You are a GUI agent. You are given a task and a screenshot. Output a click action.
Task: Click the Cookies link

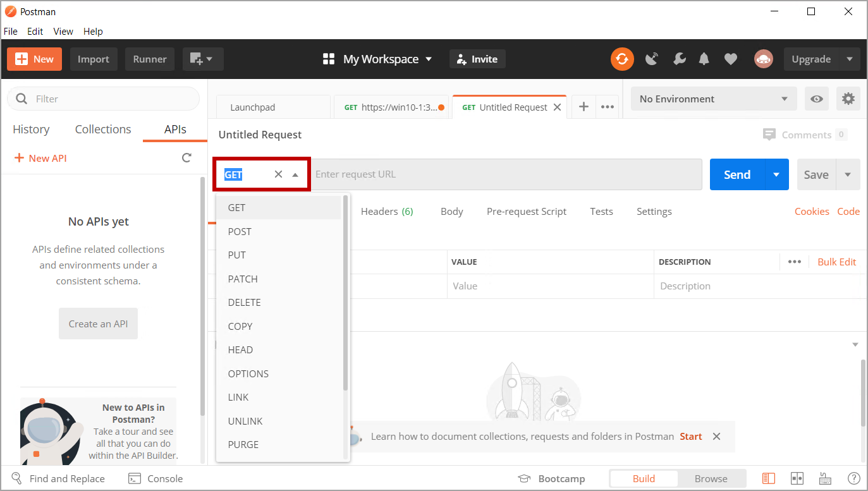coord(811,212)
